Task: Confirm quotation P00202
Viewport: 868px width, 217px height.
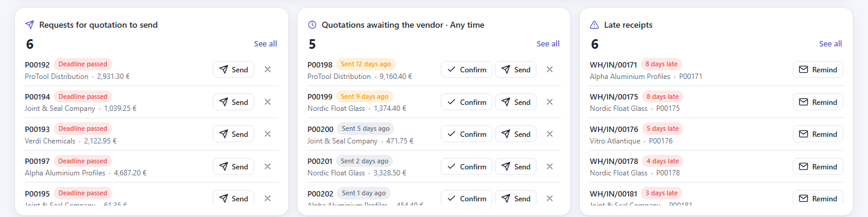Action: (x=467, y=198)
